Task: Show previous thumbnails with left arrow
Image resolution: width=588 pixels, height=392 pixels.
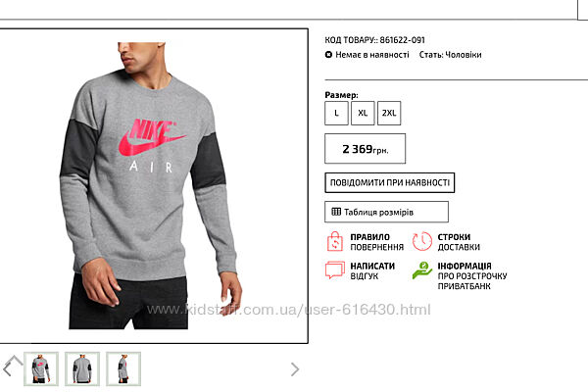Action: pos(8,369)
